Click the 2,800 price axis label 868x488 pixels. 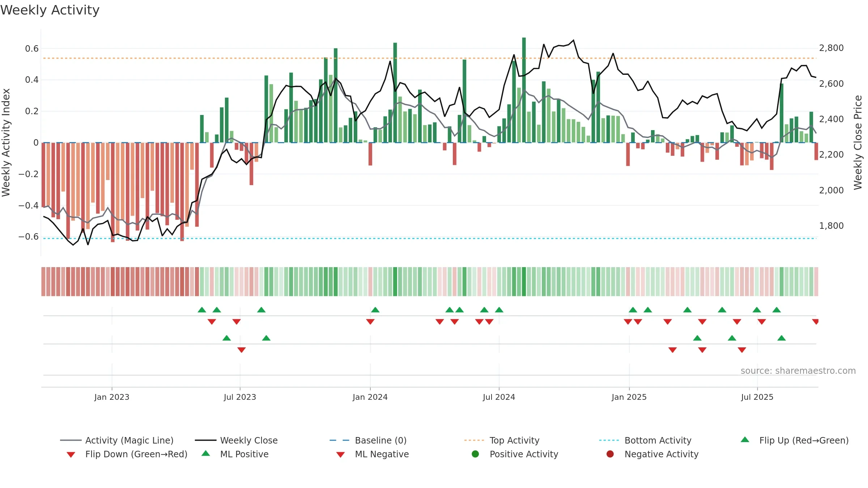click(x=831, y=48)
